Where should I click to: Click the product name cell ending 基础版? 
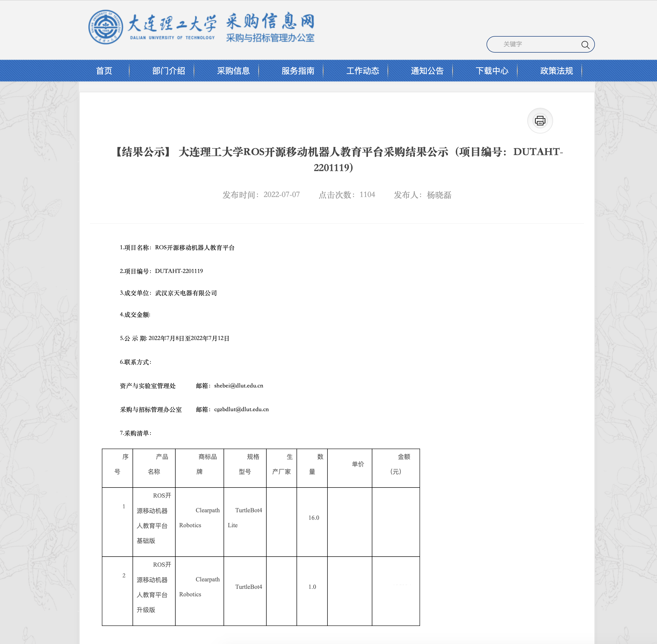[x=154, y=522]
